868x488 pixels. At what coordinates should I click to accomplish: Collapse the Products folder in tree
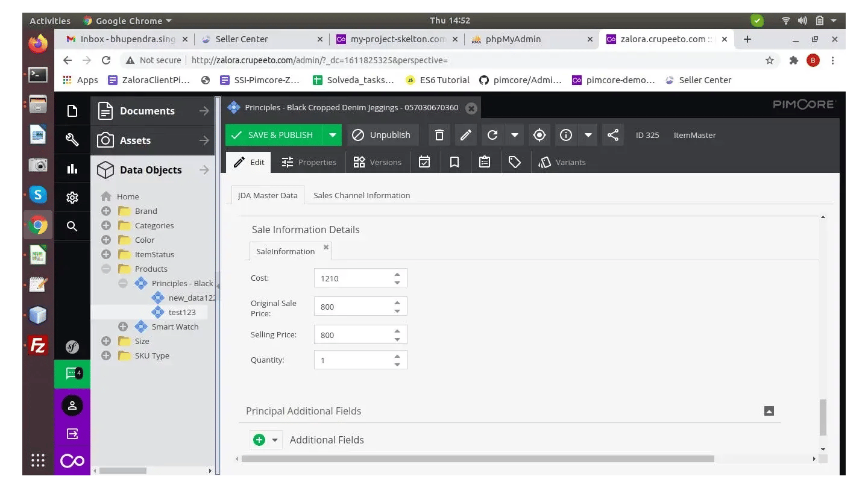tap(106, 269)
